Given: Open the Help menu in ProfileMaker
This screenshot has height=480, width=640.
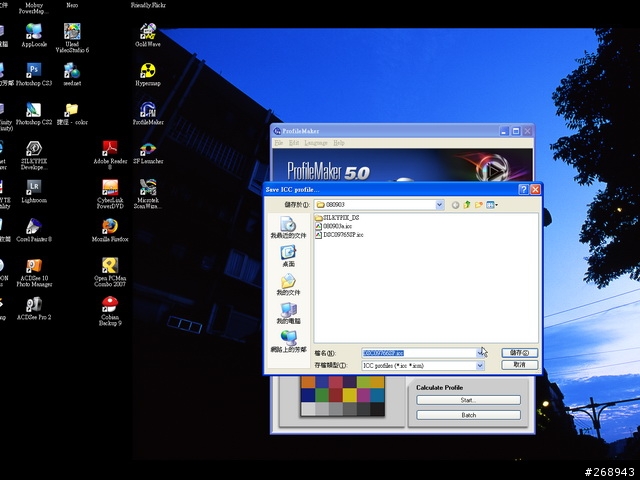Looking at the screenshot, I should click(339, 143).
